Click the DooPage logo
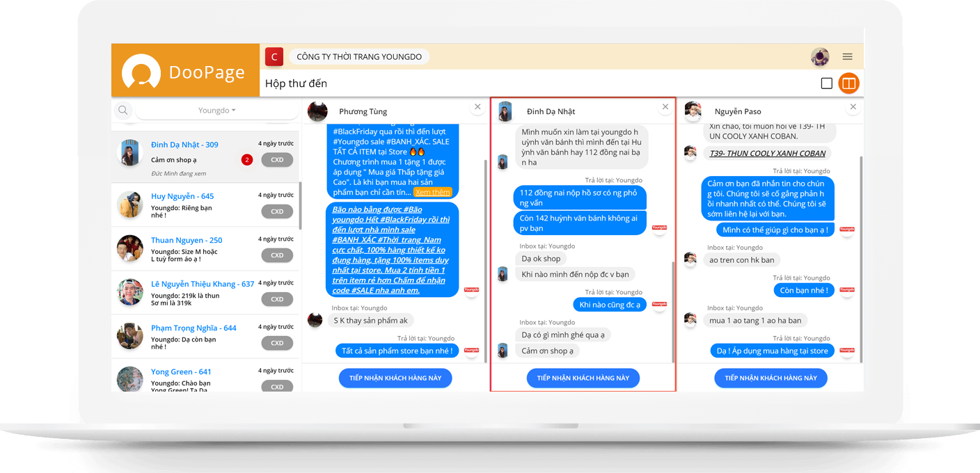Screen dimensions: 980x473 184,72
